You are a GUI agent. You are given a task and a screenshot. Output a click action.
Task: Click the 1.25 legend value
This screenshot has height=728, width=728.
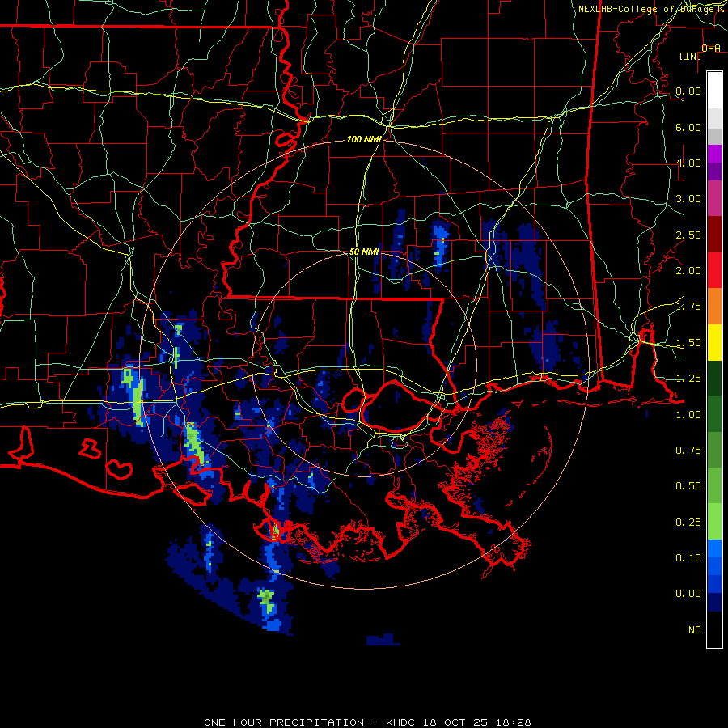tap(688, 379)
